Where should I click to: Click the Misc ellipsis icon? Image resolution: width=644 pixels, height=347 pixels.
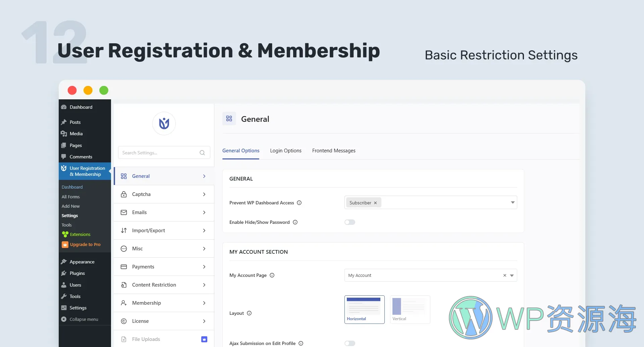coord(124,249)
